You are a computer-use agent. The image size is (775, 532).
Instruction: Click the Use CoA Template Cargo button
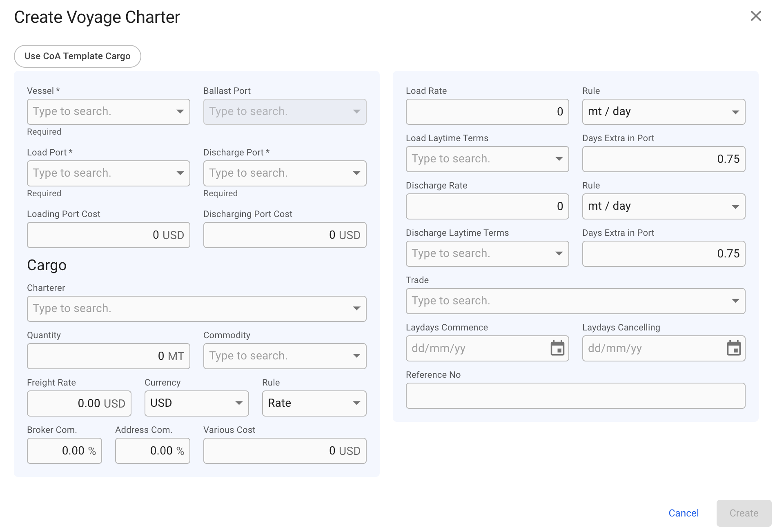[78, 56]
